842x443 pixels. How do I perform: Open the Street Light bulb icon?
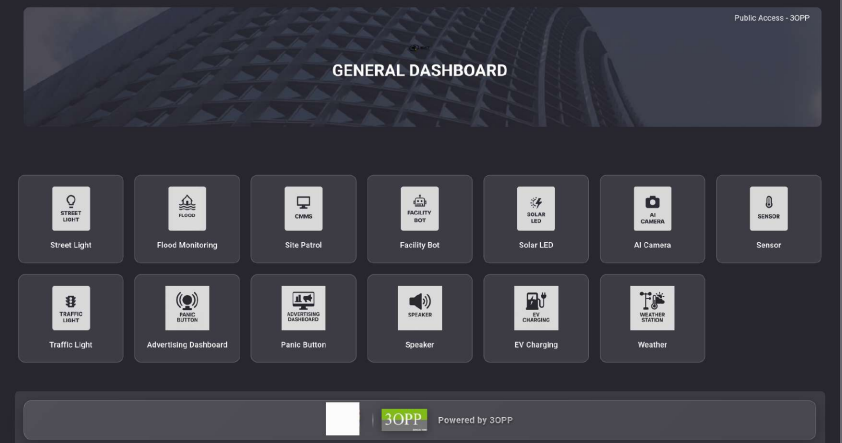[x=71, y=208]
